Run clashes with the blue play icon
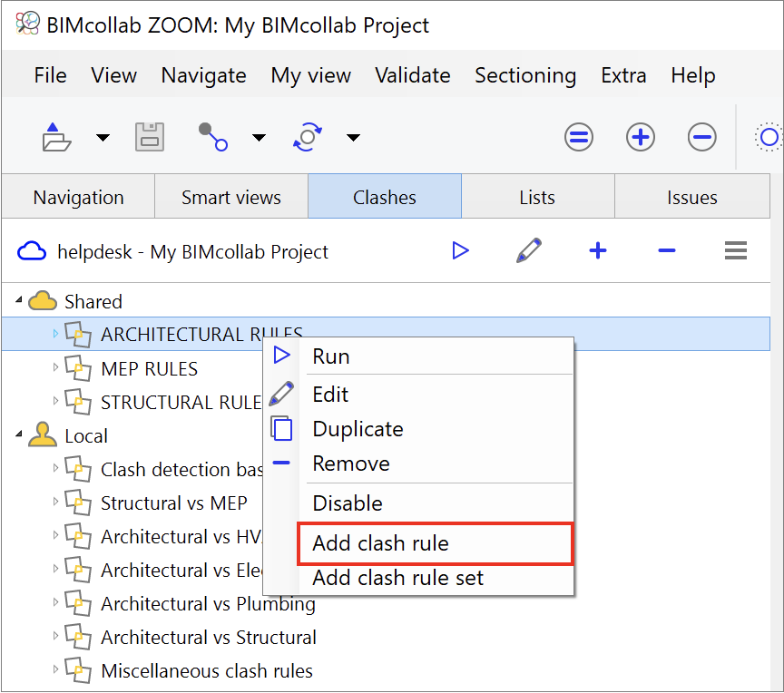This screenshot has width=784, height=693. pyautogui.click(x=460, y=251)
